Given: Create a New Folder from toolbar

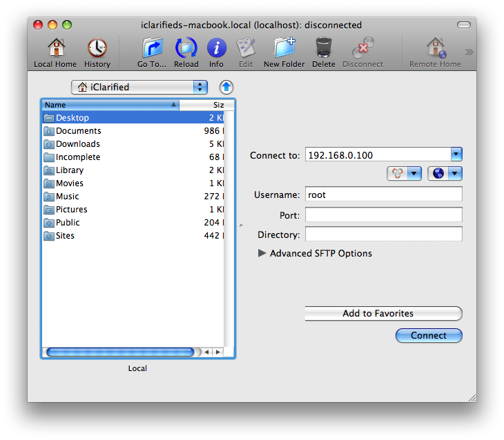Looking at the screenshot, I should coord(284,48).
